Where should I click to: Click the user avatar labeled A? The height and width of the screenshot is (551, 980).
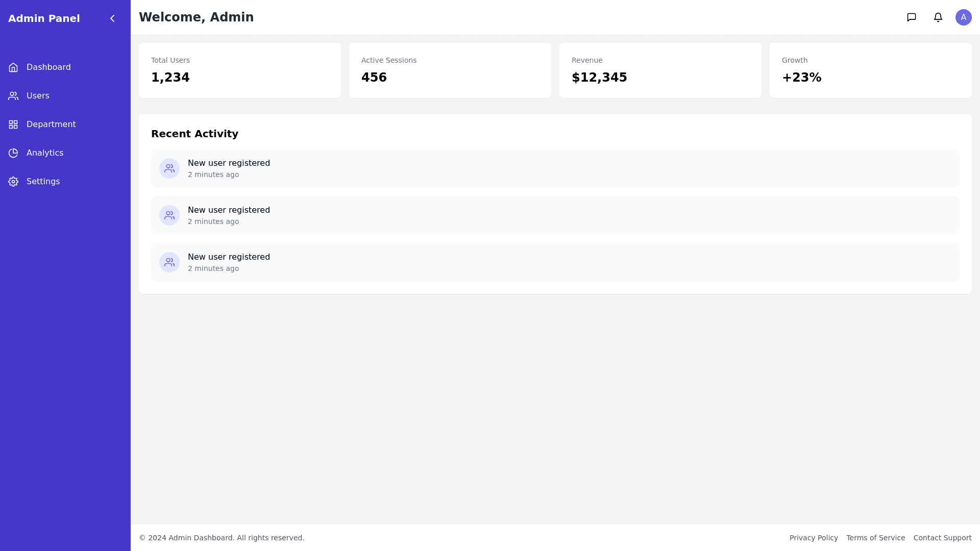(x=964, y=17)
